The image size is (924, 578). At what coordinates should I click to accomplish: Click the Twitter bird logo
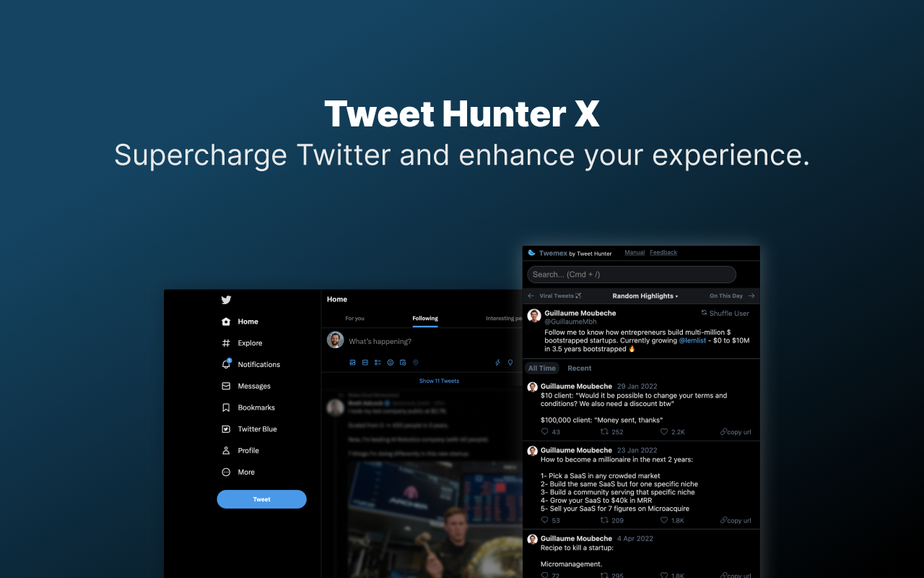[226, 300]
